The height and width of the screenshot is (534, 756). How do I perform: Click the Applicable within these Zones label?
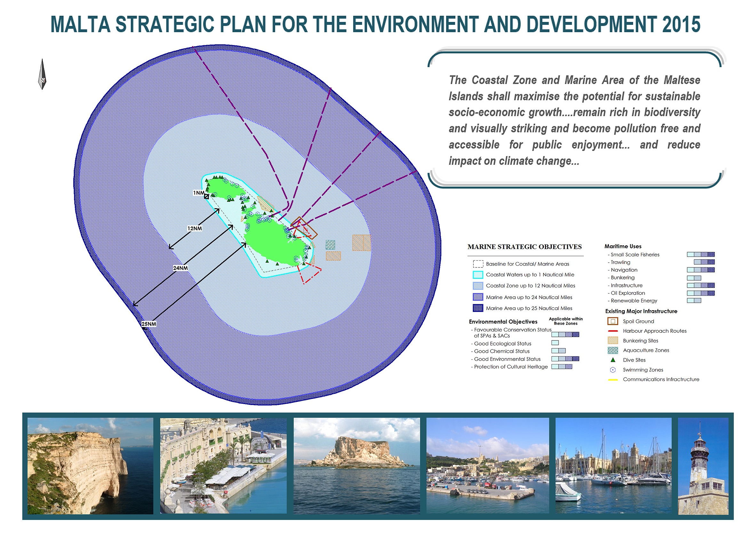tap(566, 321)
